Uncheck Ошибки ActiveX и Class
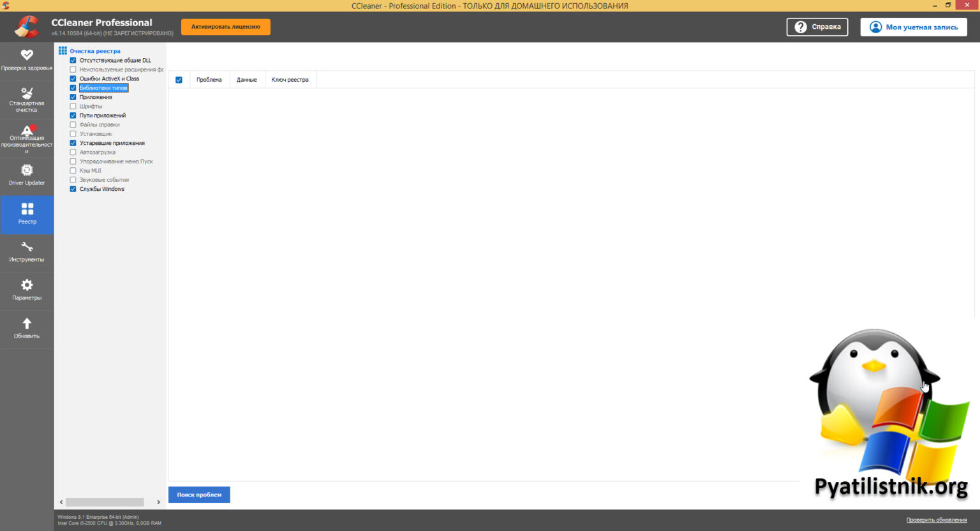The image size is (980, 531). pos(73,79)
